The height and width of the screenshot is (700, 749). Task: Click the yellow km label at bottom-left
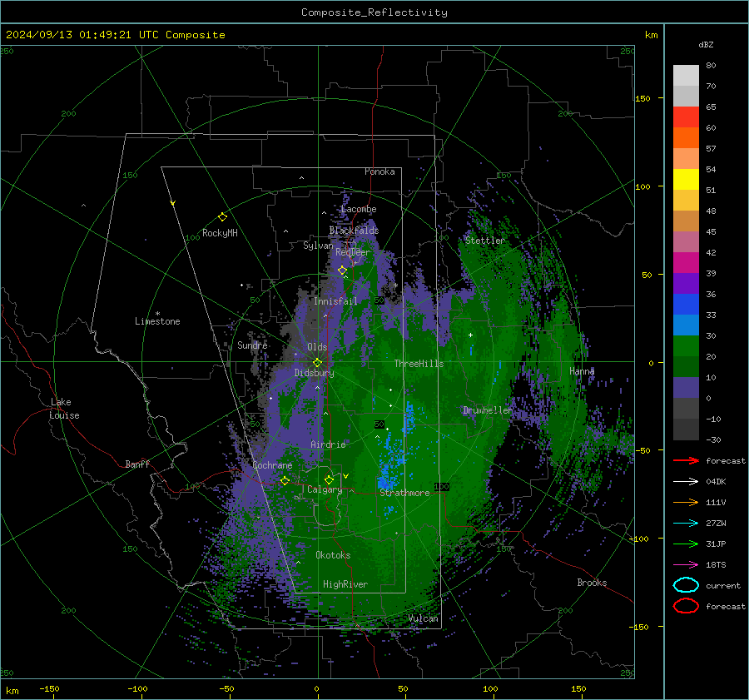click(x=12, y=691)
